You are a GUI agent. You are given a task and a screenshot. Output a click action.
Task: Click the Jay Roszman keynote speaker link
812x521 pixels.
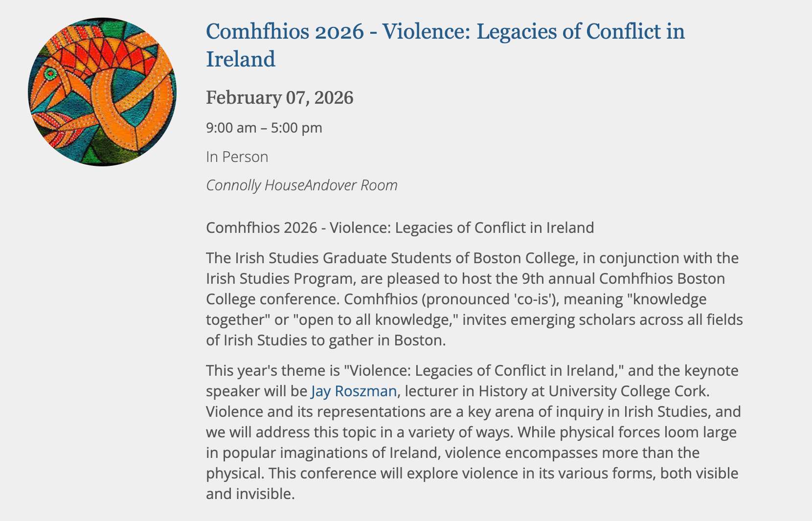point(353,391)
